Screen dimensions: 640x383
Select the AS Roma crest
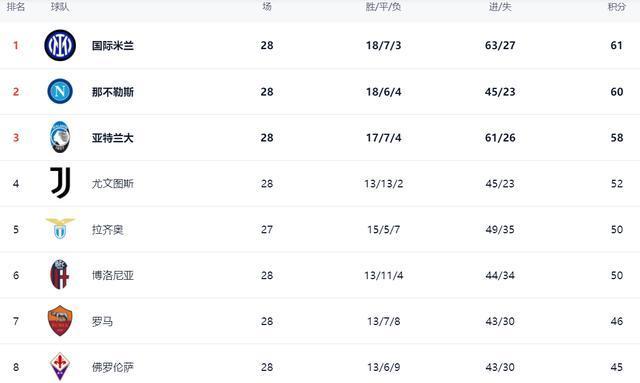(x=60, y=321)
